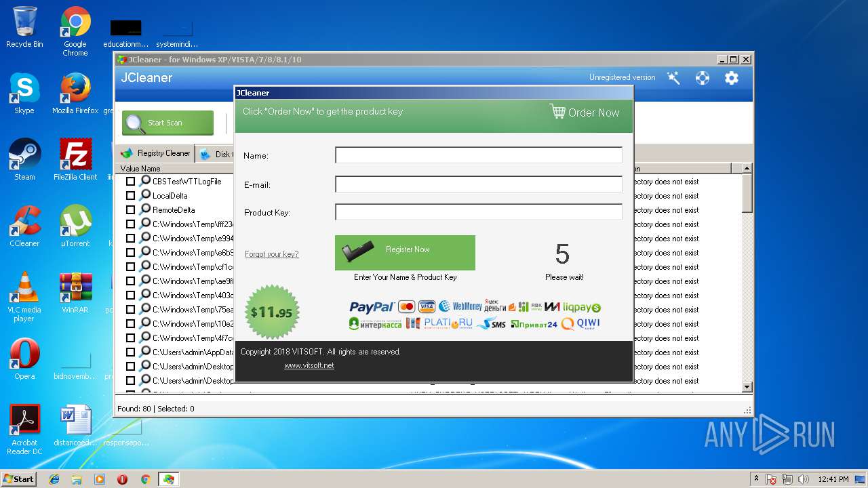This screenshot has height=488, width=868.
Task: Launch CCleaner desktop shortcut
Action: coord(24,226)
